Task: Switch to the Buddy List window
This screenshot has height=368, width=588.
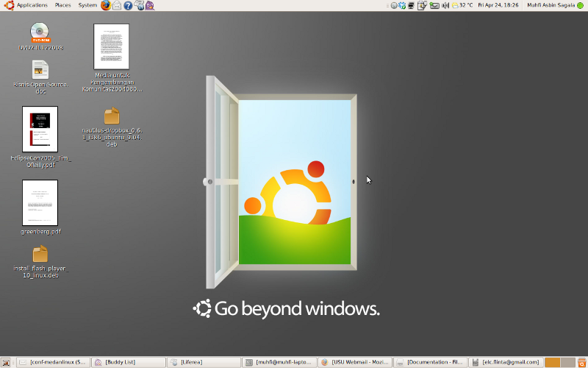Action: point(129,362)
